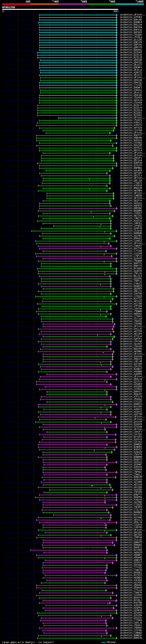
Task: Choose hit label UniRef100_Q59LY4
Action: (x=131, y=522)
